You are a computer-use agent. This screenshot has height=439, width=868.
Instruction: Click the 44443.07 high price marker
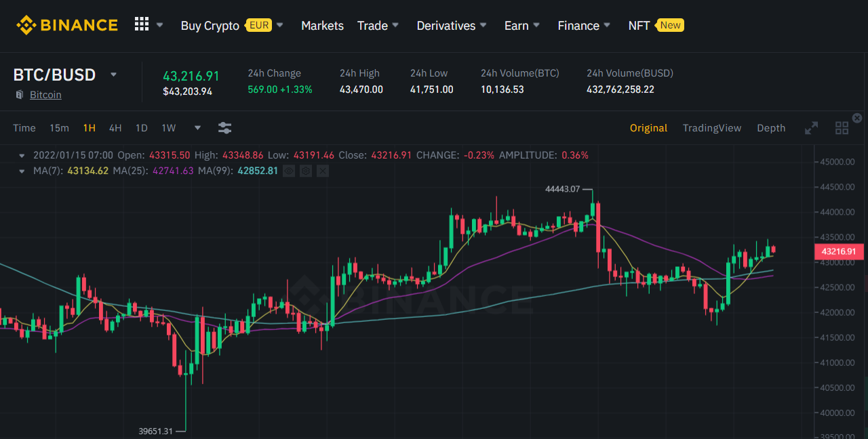click(x=563, y=189)
